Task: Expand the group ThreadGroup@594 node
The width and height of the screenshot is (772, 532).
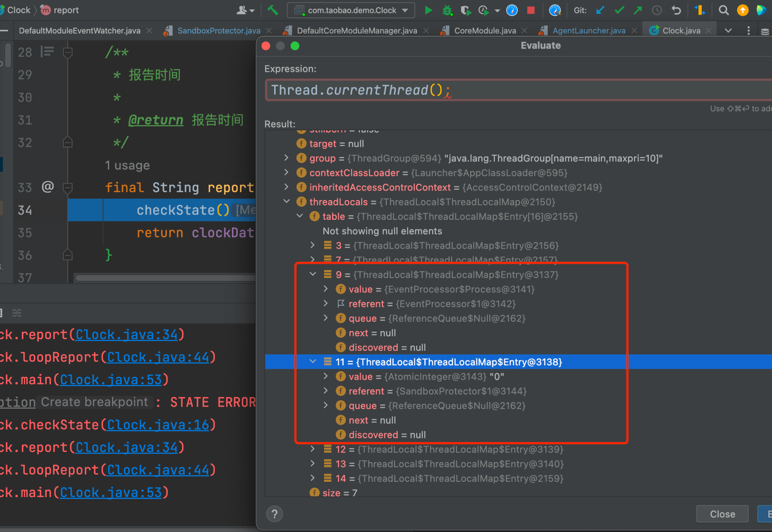Action: pyautogui.click(x=286, y=158)
